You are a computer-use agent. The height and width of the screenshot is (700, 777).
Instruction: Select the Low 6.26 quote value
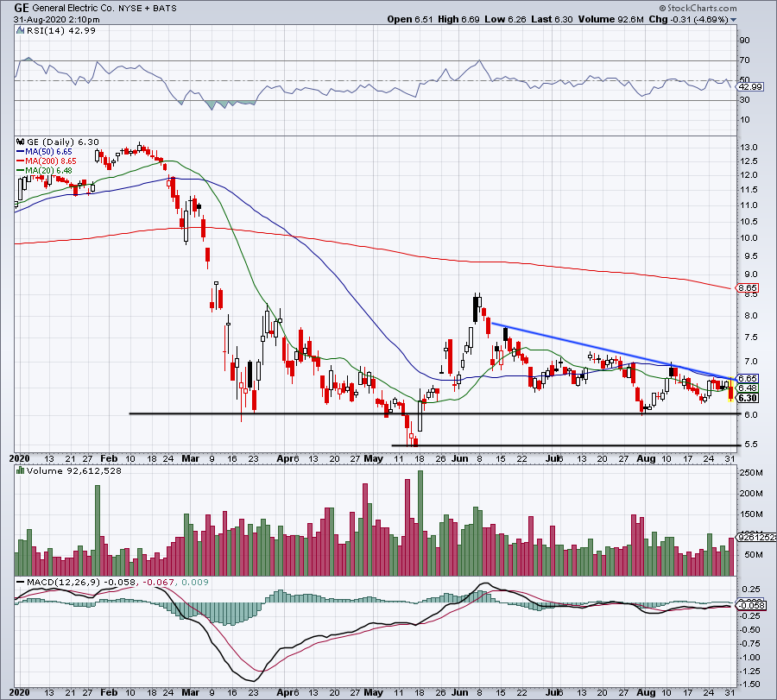point(505,19)
